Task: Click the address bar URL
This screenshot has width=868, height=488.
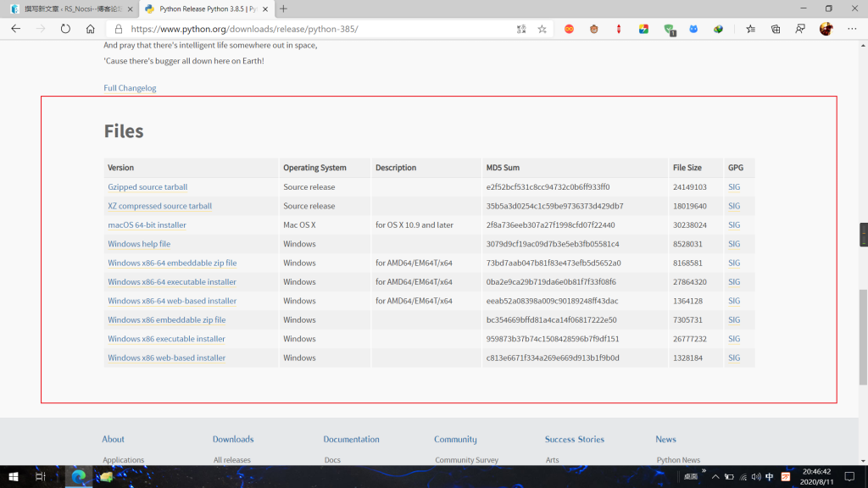Action: 245,29
